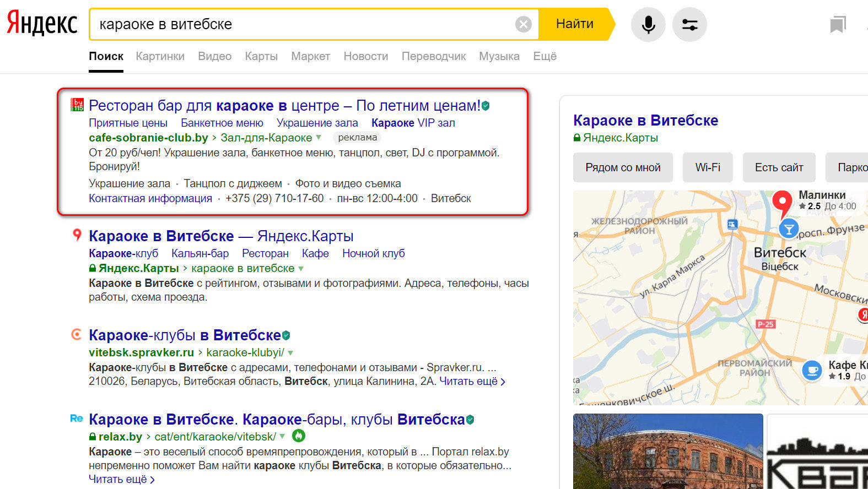
Task: Switch to Переводчик tab
Action: coord(434,56)
